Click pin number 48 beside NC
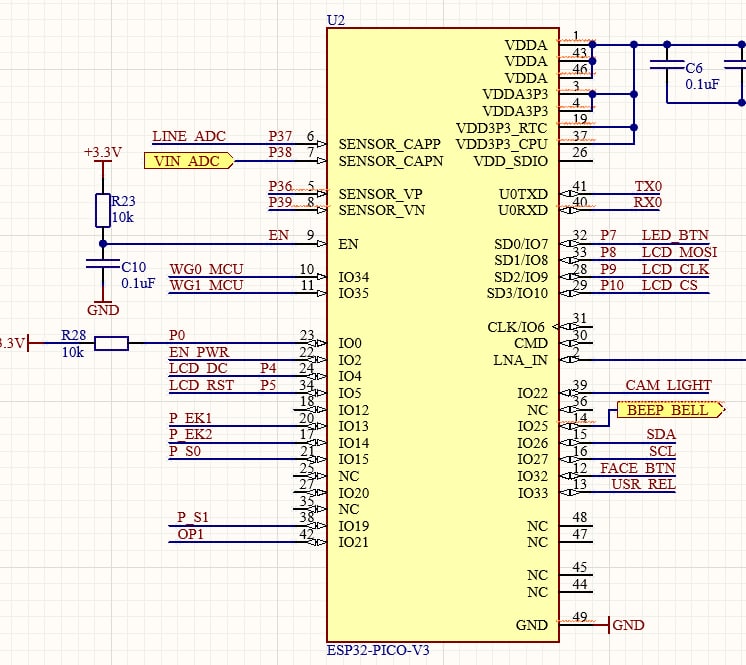 coord(580,518)
